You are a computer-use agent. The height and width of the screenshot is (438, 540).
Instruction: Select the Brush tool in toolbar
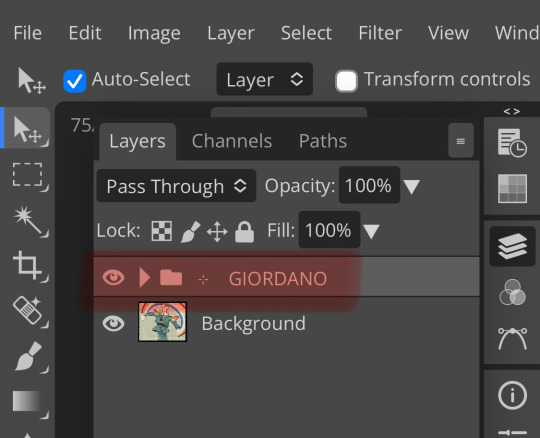point(28,357)
